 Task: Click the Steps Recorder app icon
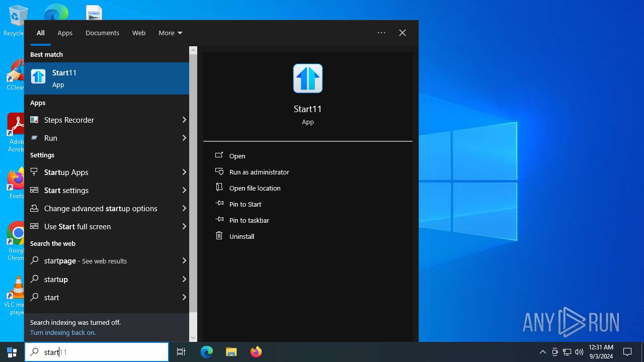click(34, 120)
